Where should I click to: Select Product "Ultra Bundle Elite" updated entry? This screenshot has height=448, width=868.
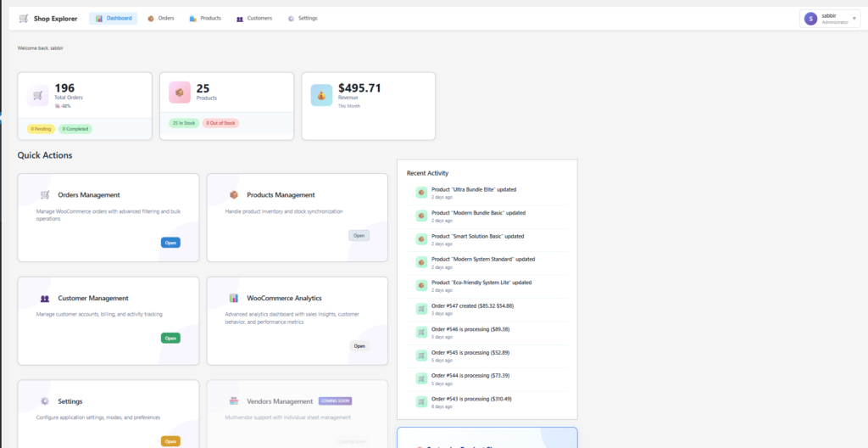[487, 193]
